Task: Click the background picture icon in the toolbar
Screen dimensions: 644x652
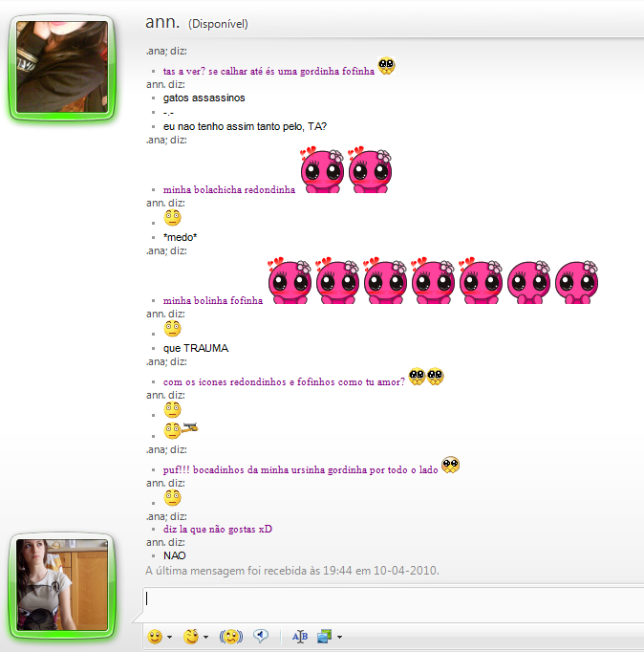Action: [x=324, y=637]
